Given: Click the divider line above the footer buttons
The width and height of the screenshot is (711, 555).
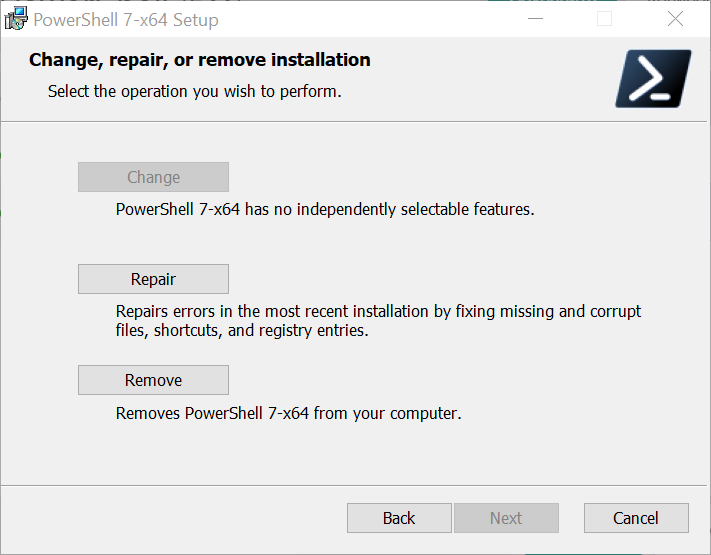Looking at the screenshot, I should (x=355, y=485).
